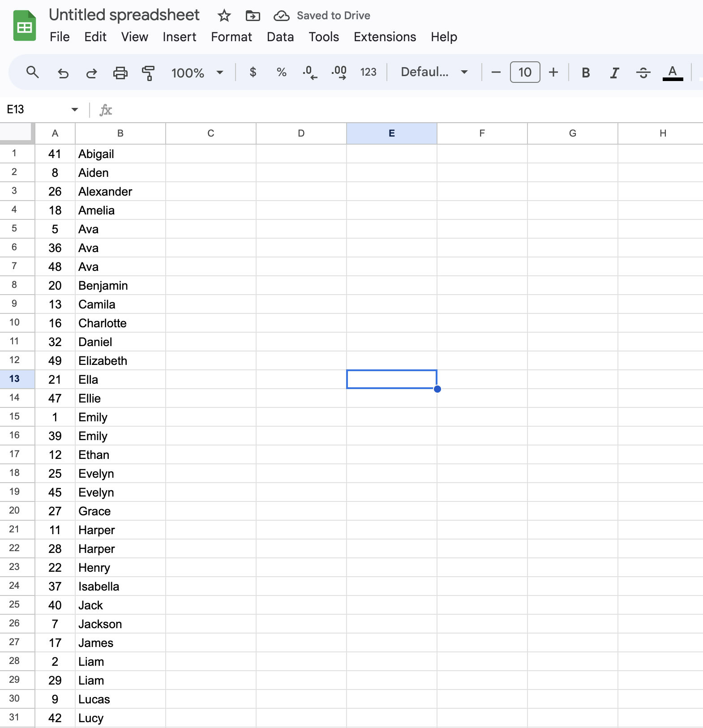The image size is (703, 728).
Task: Click the cell containing Lucas
Action: click(x=120, y=699)
